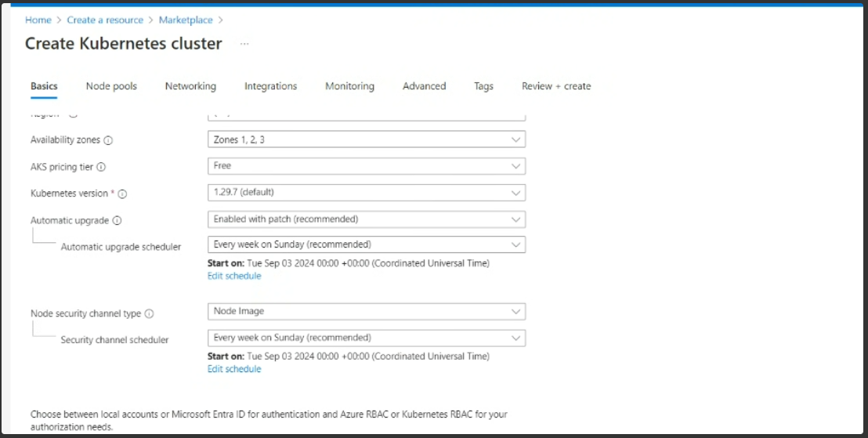Click info icon next to Automatic upgrade
This screenshot has height=438, width=868.
[117, 221]
